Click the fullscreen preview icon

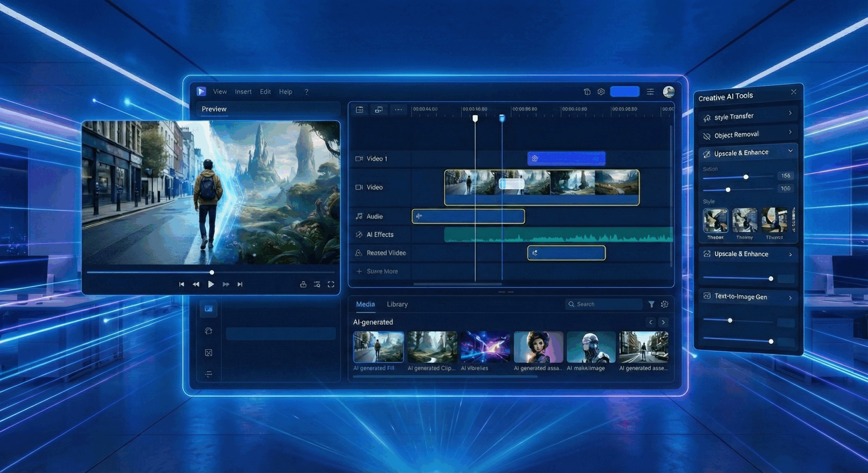[x=331, y=284]
